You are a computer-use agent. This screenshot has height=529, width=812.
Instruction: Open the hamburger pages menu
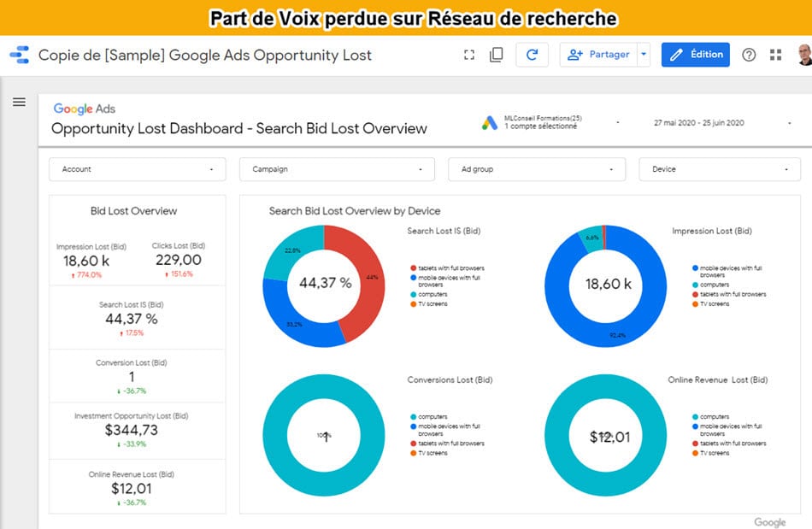(19, 102)
